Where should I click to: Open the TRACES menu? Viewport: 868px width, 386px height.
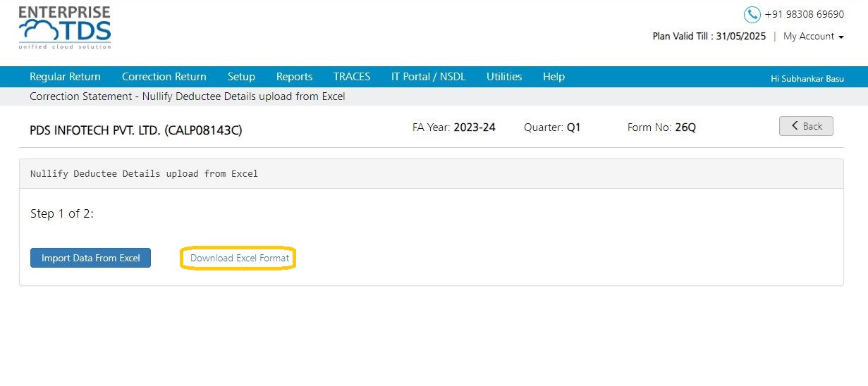tap(352, 77)
